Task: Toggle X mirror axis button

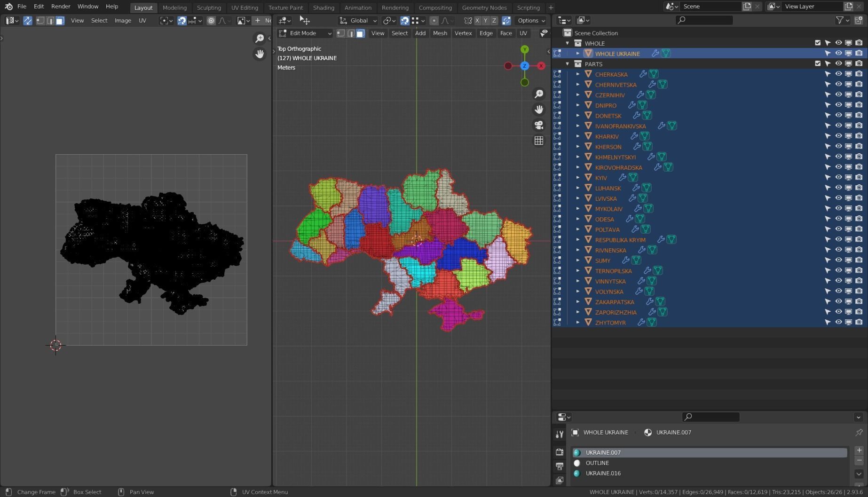Action: [477, 21]
